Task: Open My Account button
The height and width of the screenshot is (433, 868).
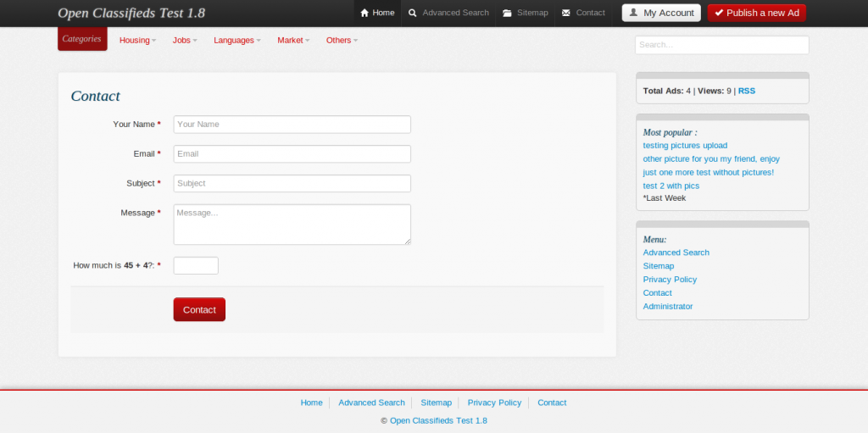Action: tap(661, 13)
